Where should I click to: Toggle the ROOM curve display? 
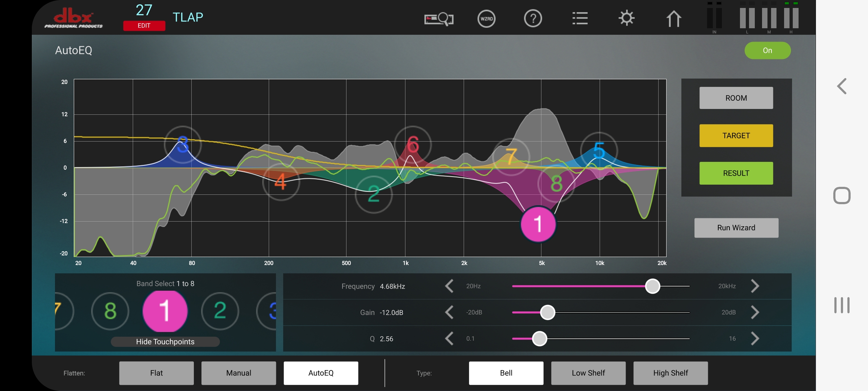[x=736, y=98]
